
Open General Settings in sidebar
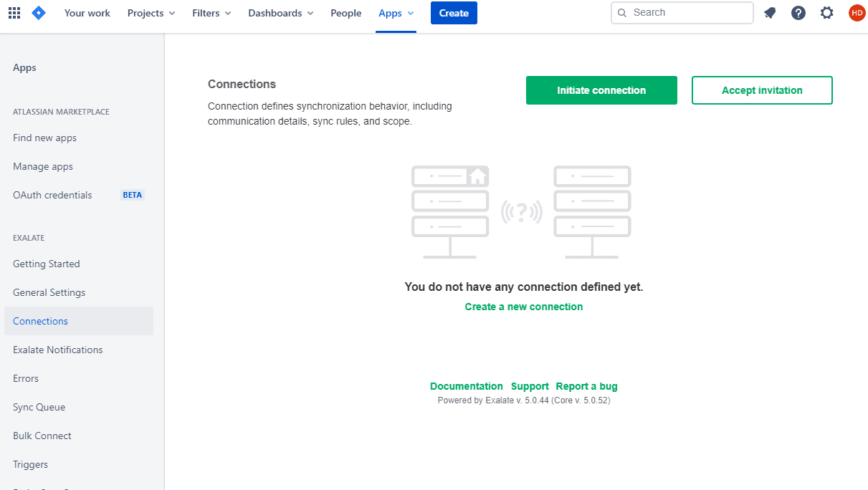pos(49,292)
